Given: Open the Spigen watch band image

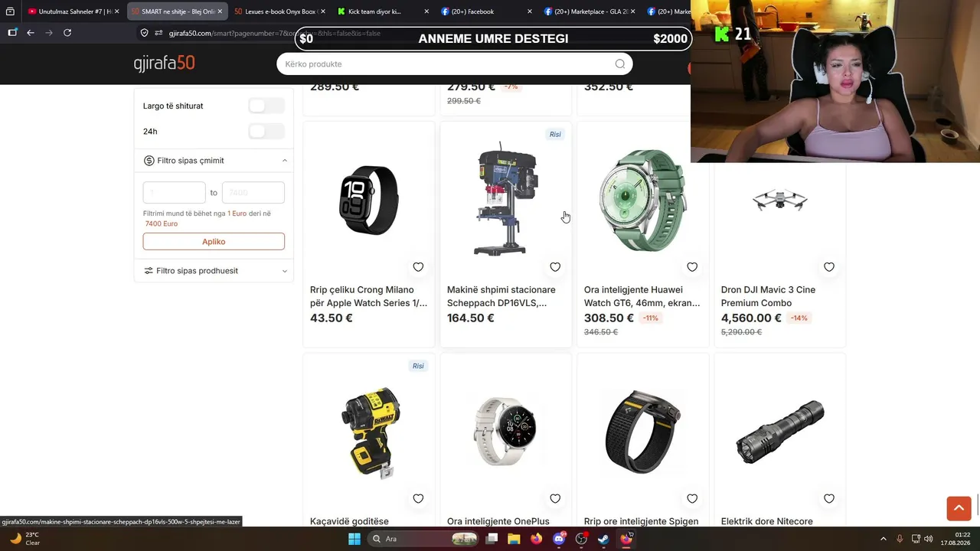Looking at the screenshot, I should coord(642,432).
